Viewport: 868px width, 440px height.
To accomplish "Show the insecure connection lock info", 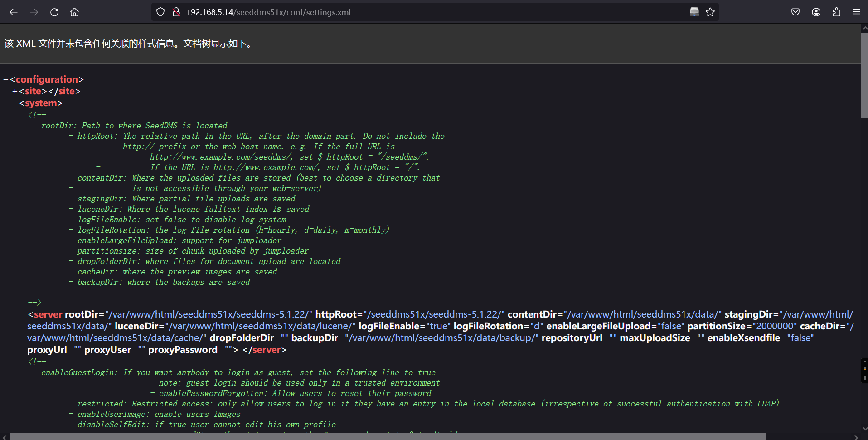I will coord(176,12).
